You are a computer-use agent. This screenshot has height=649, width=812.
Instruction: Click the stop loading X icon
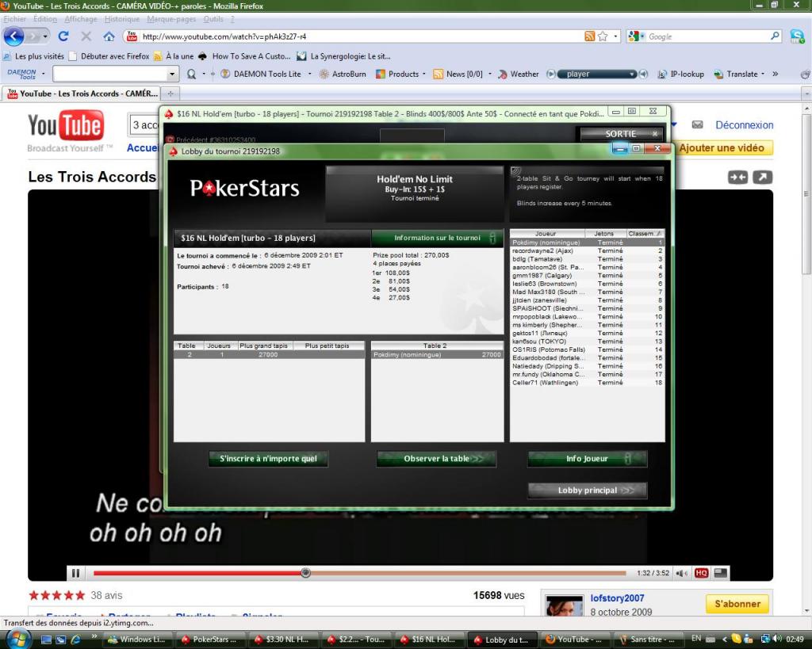point(86,36)
